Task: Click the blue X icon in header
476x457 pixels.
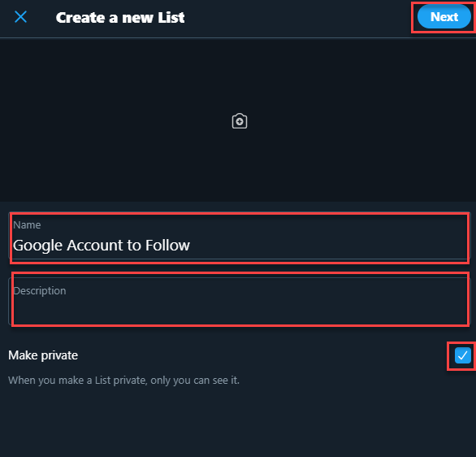Action: pos(20,17)
